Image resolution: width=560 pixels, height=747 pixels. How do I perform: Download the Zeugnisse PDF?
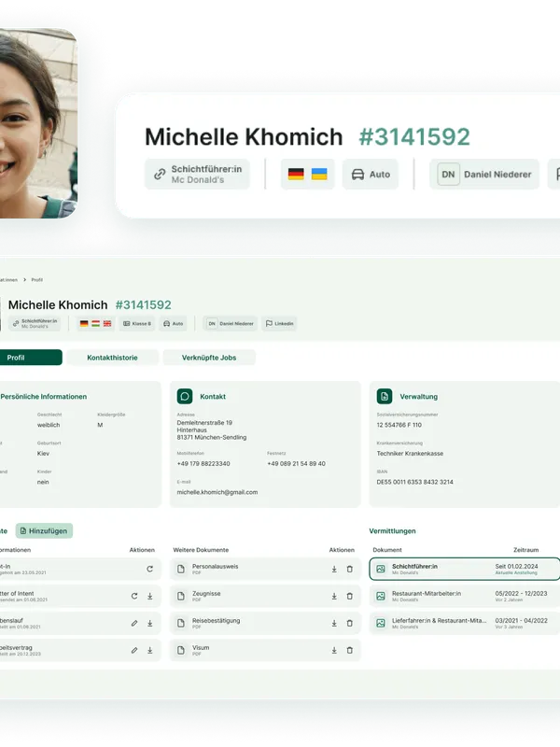334,596
